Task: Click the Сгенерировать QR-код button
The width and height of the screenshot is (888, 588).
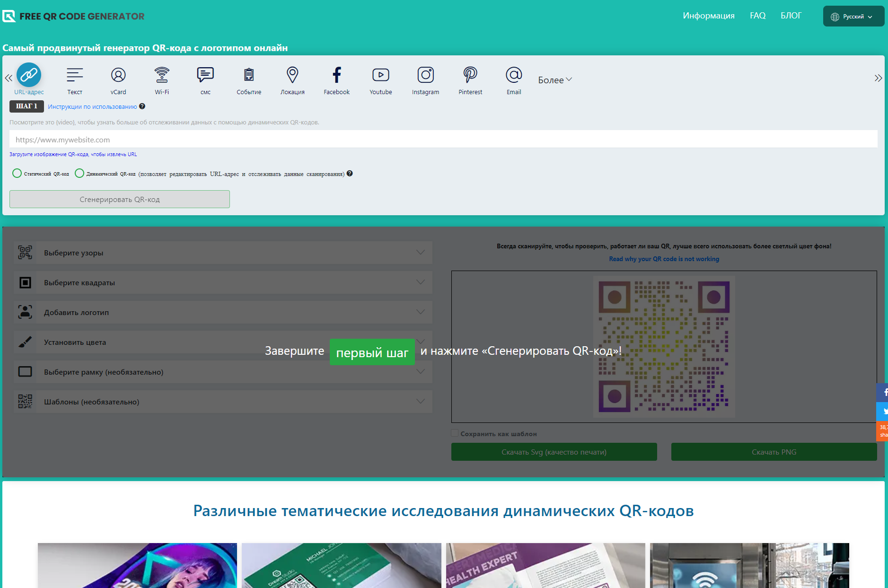Action: point(120,199)
